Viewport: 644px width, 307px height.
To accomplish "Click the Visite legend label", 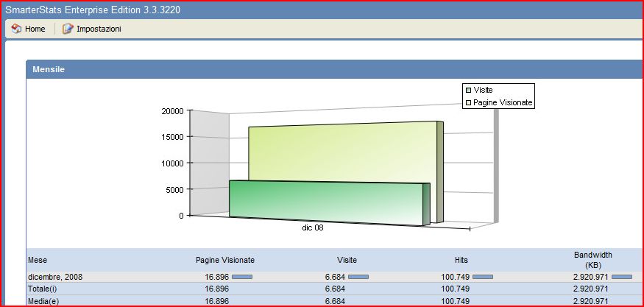I will [x=483, y=90].
